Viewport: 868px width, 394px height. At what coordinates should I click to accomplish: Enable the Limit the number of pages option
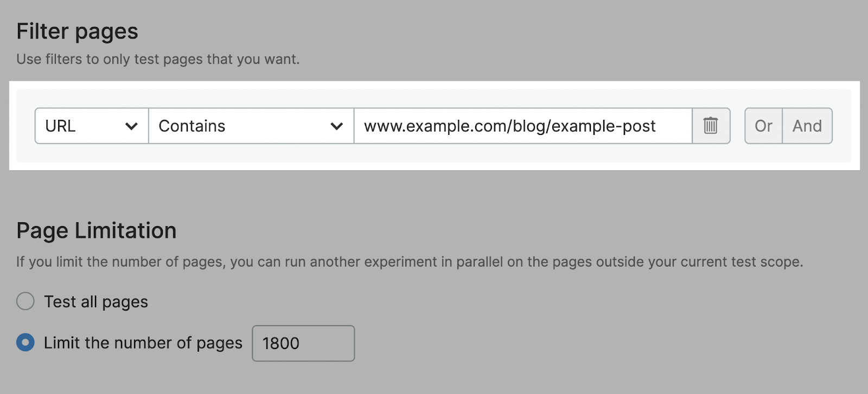pos(25,343)
